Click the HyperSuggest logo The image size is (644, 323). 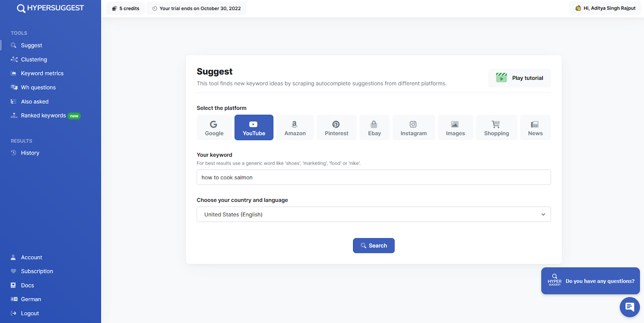tap(50, 8)
